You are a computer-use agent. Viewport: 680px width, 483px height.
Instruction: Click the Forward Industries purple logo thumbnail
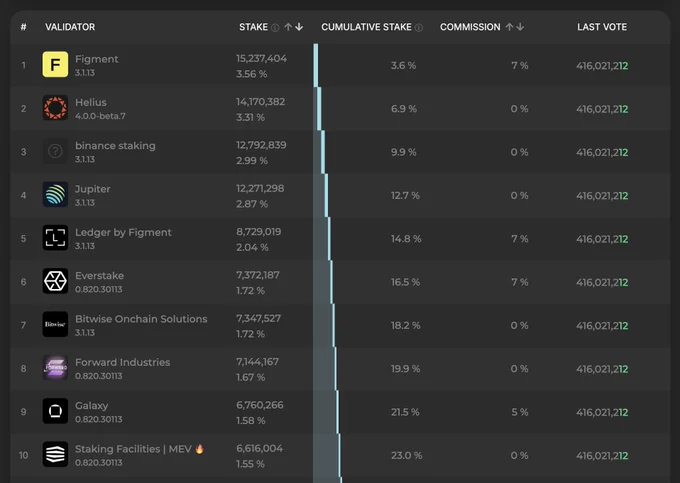(55, 368)
